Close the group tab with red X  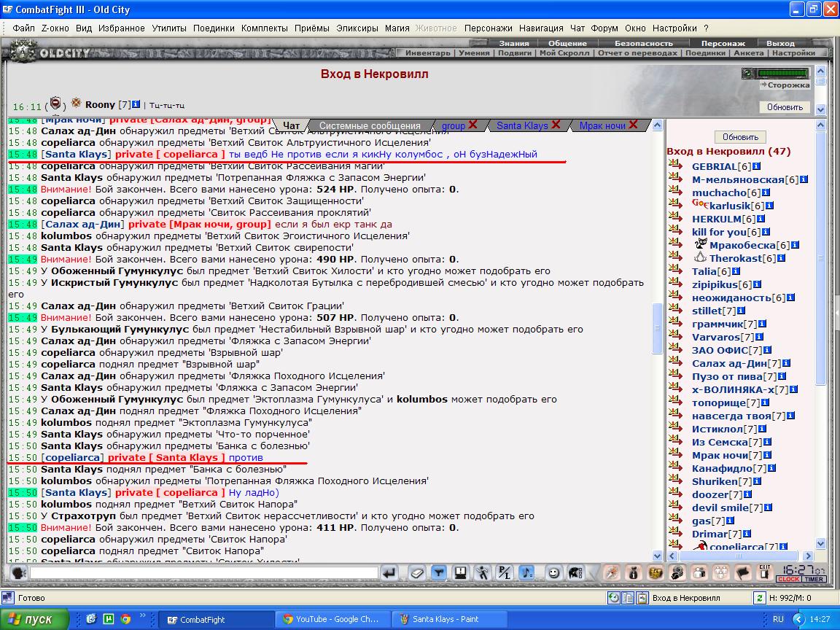click(x=472, y=125)
